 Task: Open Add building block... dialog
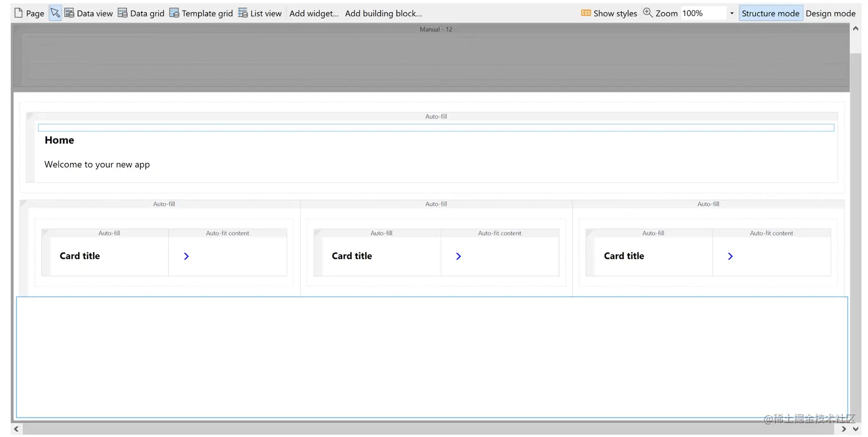383,13
